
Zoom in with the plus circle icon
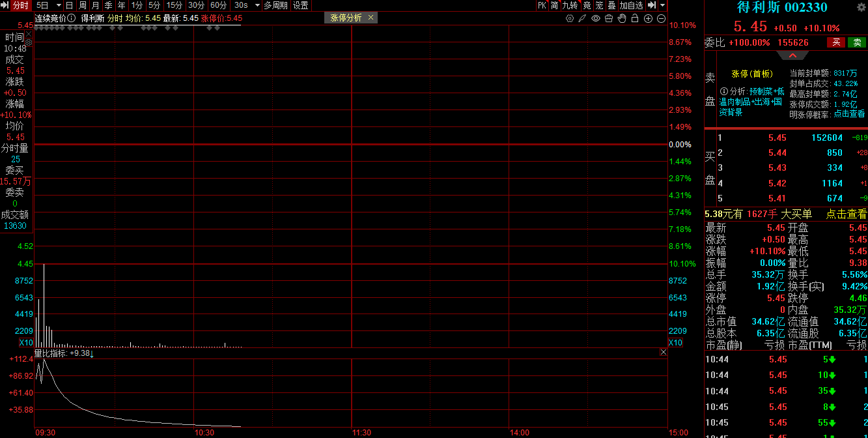[x=648, y=18]
